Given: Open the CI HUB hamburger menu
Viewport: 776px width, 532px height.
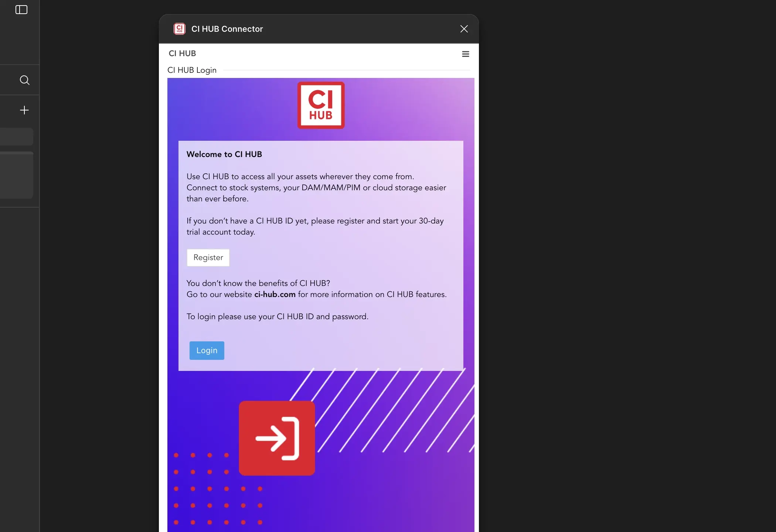Looking at the screenshot, I should (x=466, y=54).
